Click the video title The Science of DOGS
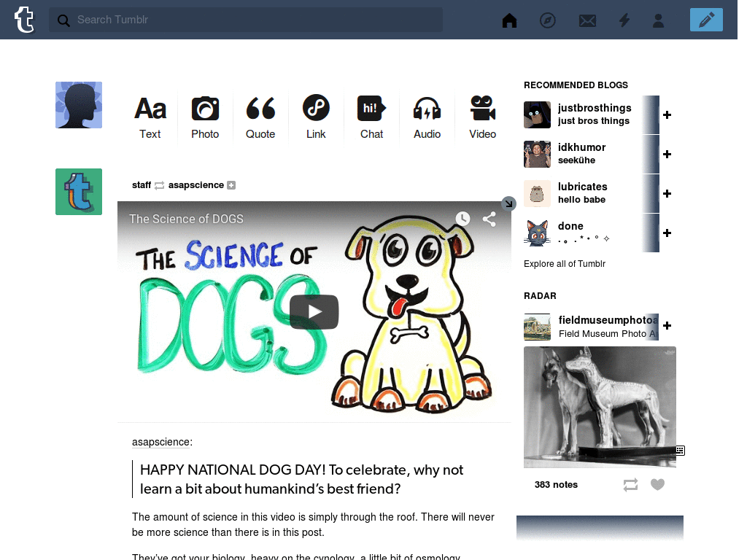747x560 pixels. tap(186, 219)
